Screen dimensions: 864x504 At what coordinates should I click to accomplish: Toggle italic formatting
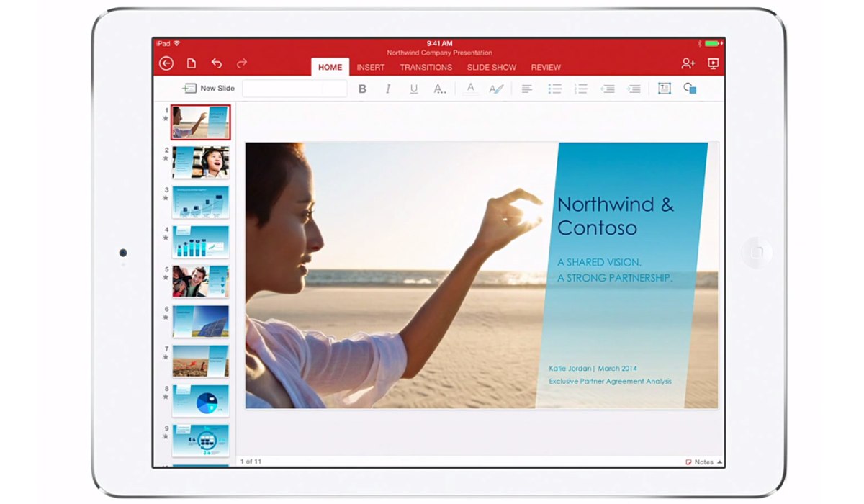click(x=388, y=89)
